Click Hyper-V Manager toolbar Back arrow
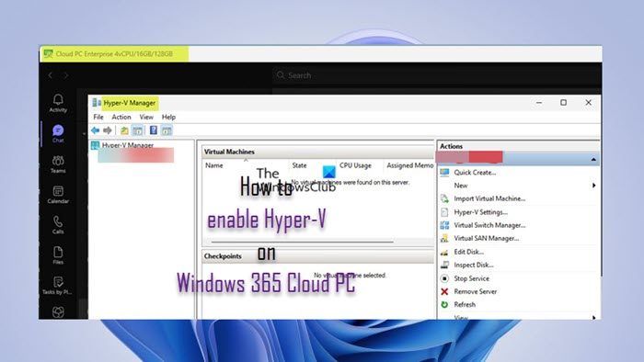 (96, 130)
